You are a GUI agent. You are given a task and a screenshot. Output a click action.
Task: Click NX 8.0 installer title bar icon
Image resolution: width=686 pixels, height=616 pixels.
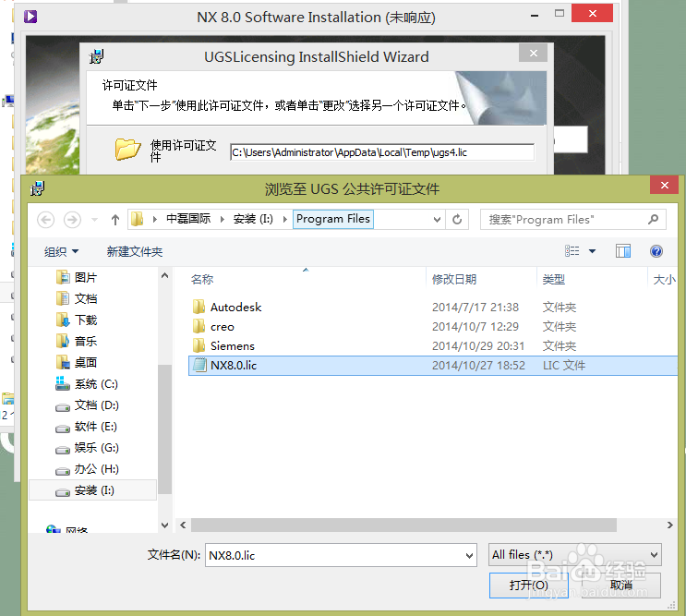pyautogui.click(x=30, y=17)
